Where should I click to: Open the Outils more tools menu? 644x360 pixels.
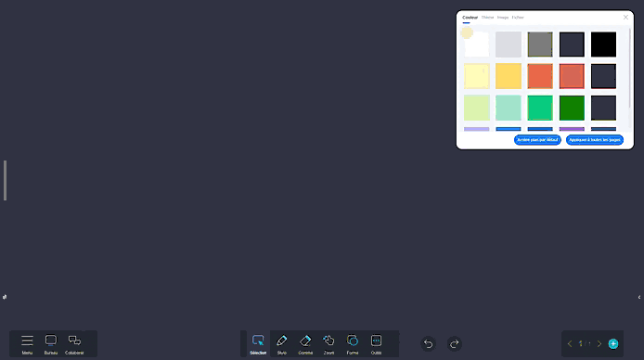[x=376, y=343]
